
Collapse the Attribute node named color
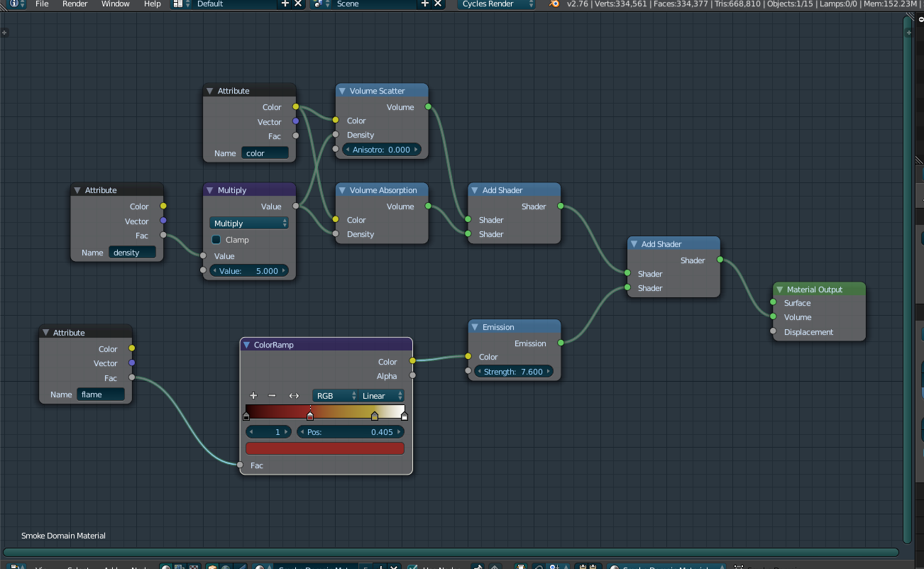click(x=210, y=91)
